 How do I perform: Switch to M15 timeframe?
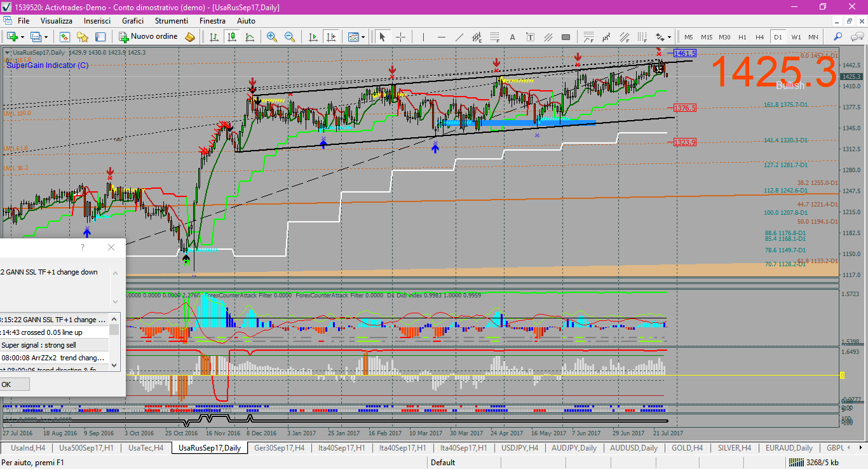click(707, 37)
